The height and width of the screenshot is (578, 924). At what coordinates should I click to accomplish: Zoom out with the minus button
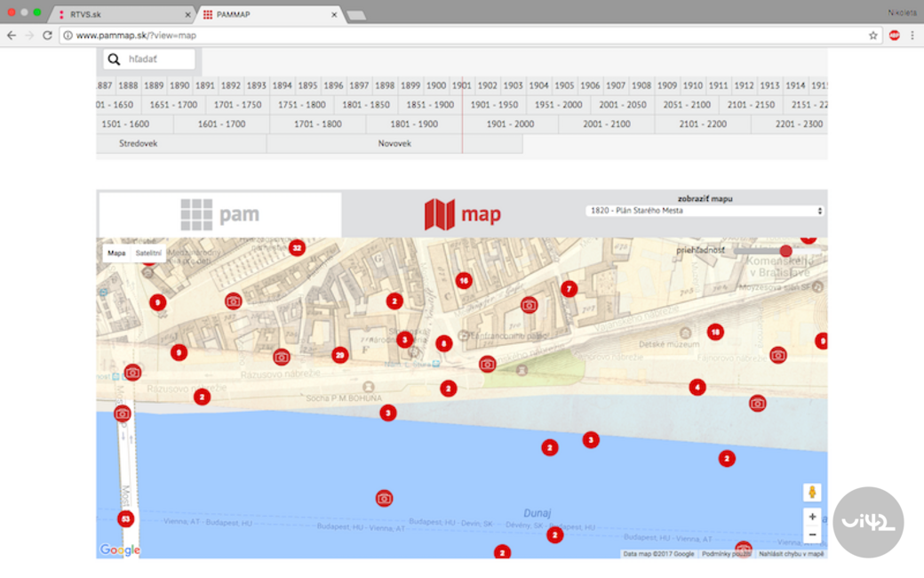tap(811, 535)
